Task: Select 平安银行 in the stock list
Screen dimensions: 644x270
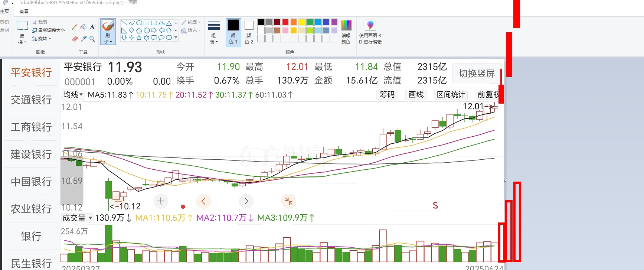Action: [x=31, y=72]
